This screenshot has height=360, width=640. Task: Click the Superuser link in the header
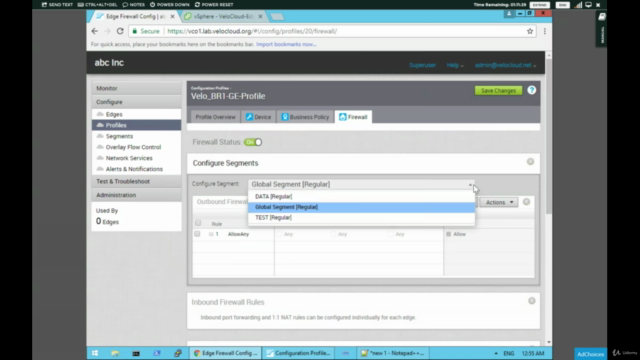tap(422, 65)
